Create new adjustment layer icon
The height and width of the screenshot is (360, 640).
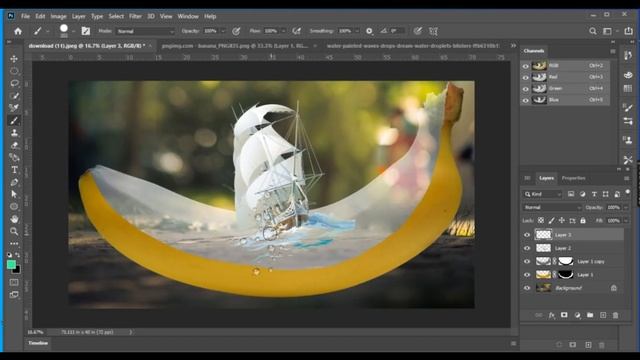(577, 315)
